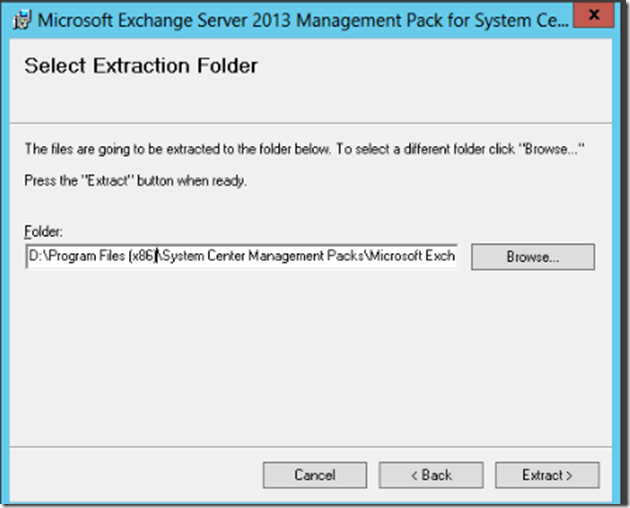630x508 pixels.
Task: Click "D:\Program Files (x86)" at start of path
Action: [x=92, y=256]
